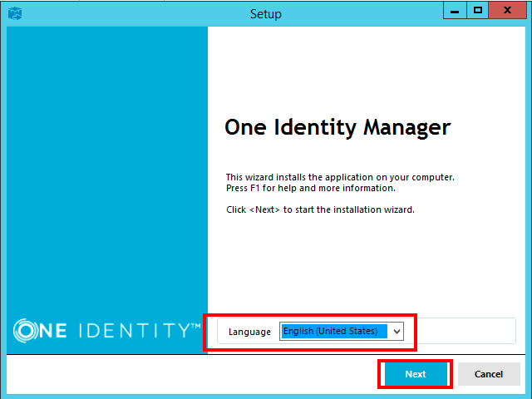Cancel the setup wizard
Screen dimensions: 532x399
tap(489, 374)
